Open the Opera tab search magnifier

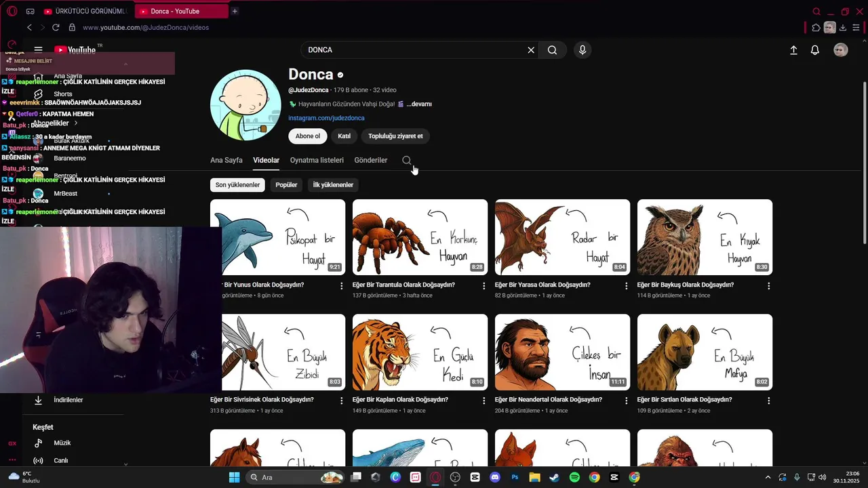click(x=816, y=12)
